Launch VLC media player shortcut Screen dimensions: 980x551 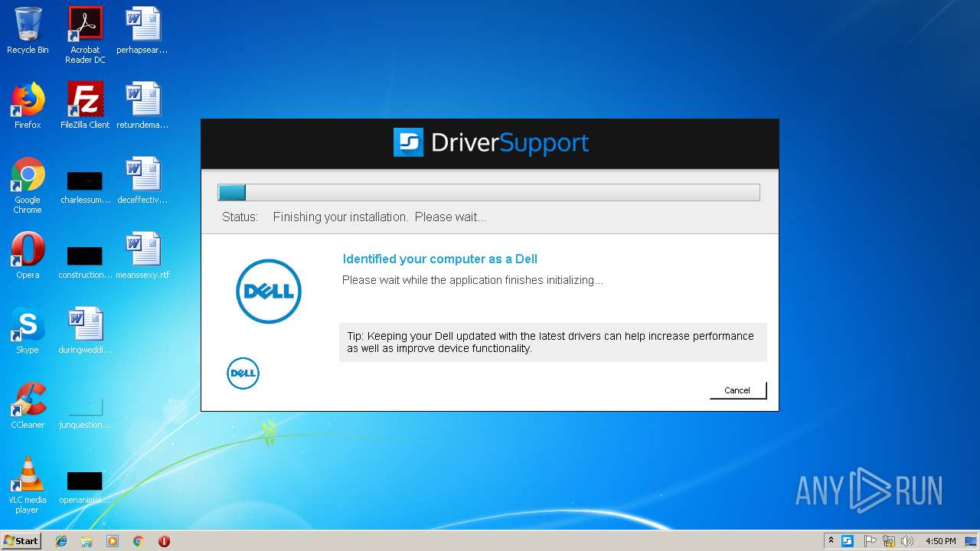click(28, 485)
